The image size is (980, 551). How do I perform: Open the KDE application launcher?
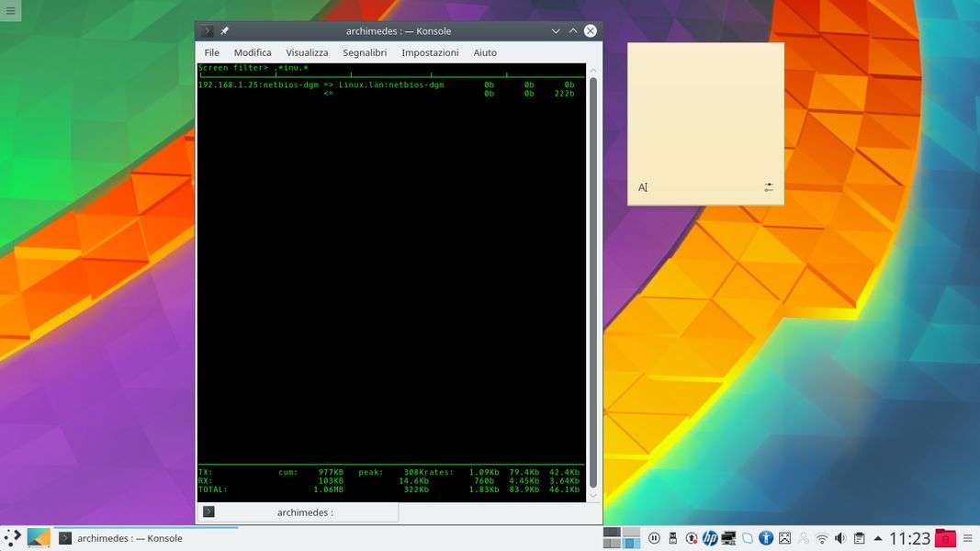coord(13,538)
